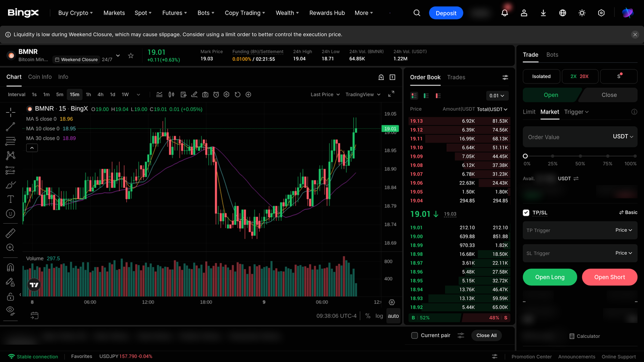
Task: Open the emoji sticker tool
Action: coord(10,214)
